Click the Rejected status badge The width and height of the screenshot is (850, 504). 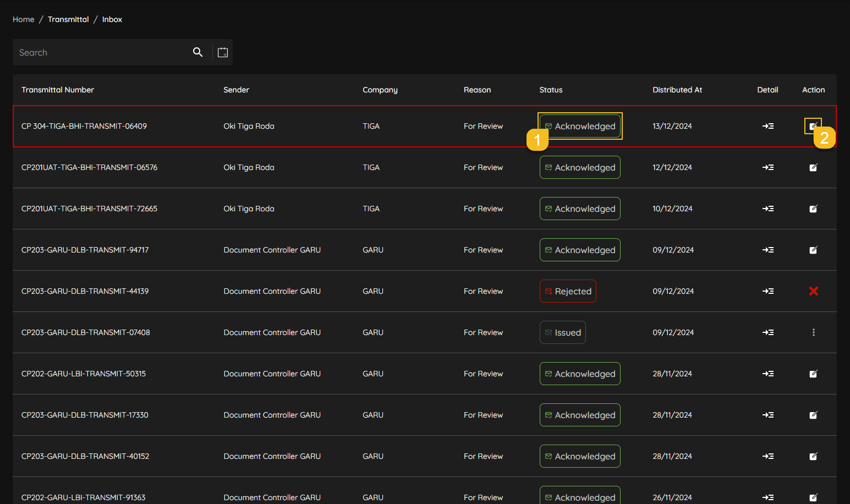[x=568, y=291]
